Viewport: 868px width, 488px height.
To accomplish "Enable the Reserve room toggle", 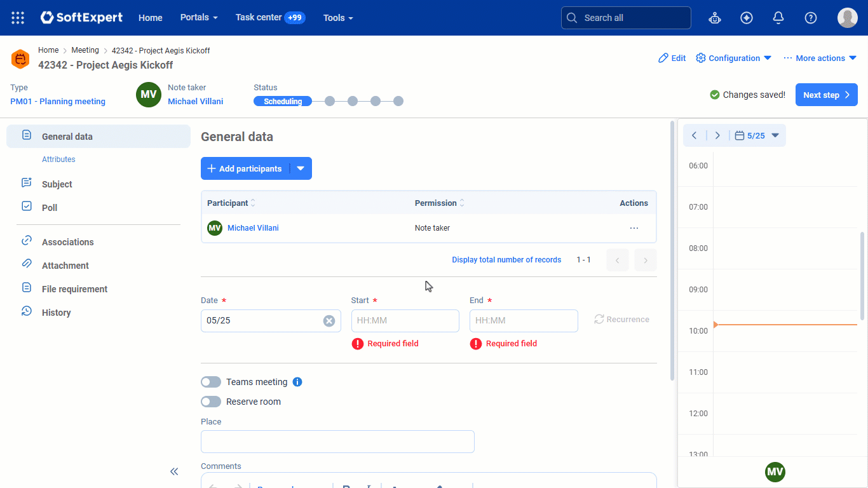I will click(x=211, y=402).
